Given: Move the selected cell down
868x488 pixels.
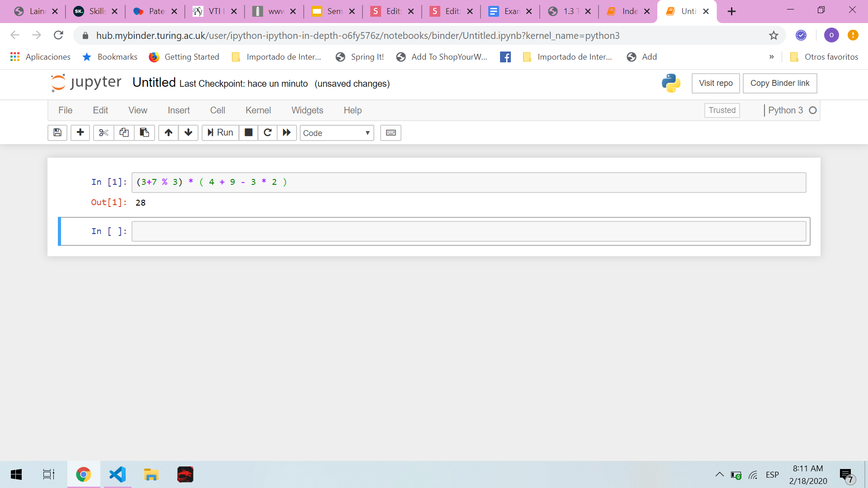Looking at the screenshot, I should click(x=188, y=132).
